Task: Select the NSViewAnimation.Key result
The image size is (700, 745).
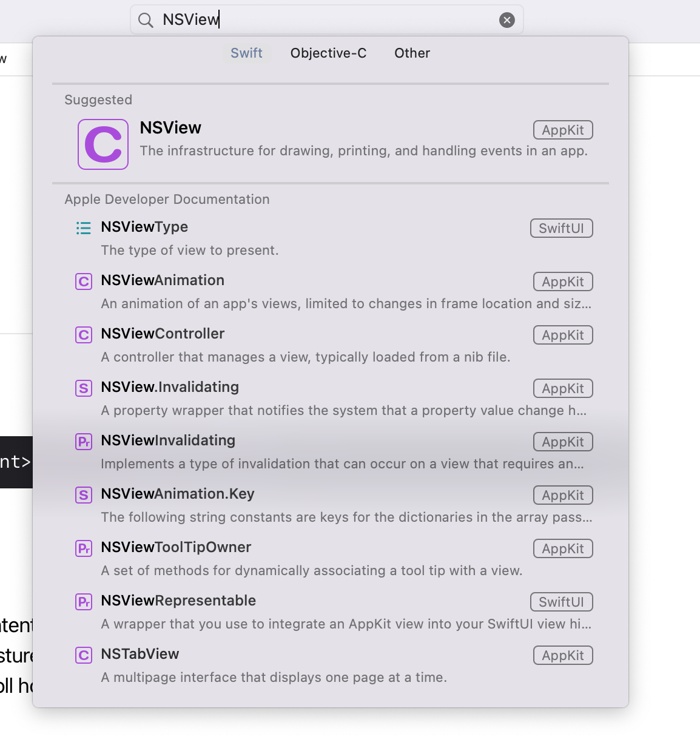Action: [x=178, y=494]
